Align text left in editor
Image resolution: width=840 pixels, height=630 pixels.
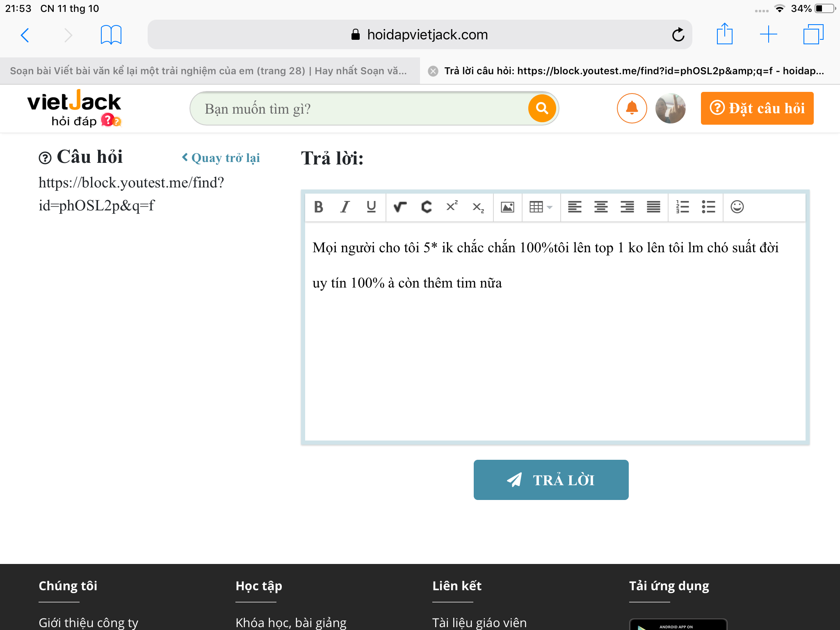[575, 207]
